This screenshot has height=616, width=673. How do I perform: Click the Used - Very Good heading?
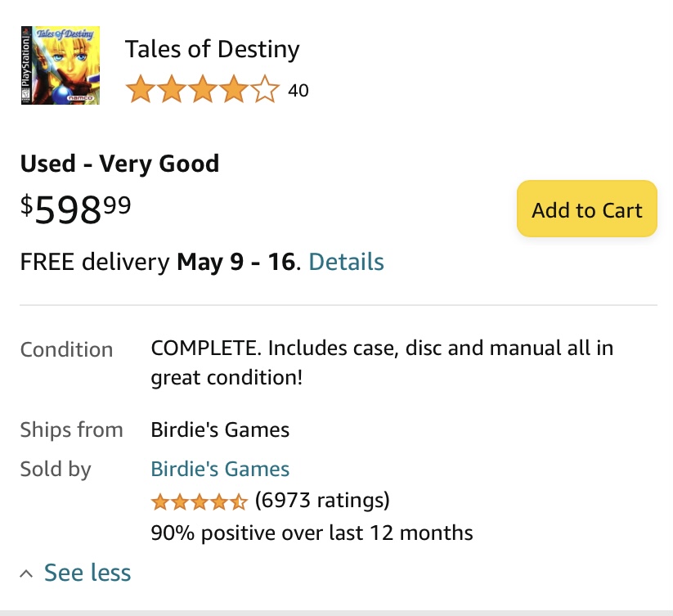click(119, 164)
